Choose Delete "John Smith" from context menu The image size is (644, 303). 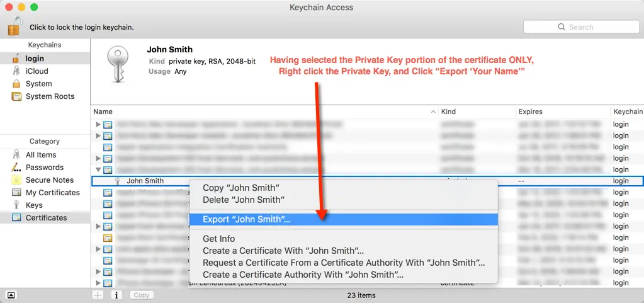click(x=343, y=200)
